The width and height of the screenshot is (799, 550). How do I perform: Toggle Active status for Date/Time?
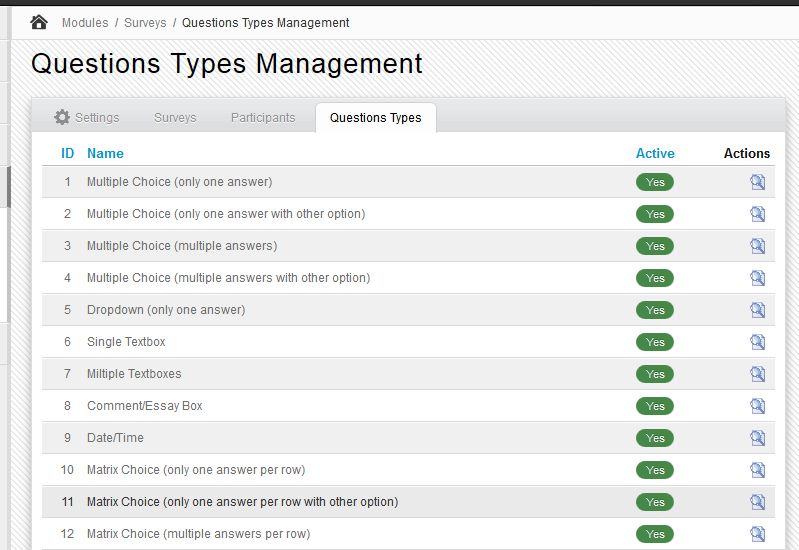coord(655,438)
